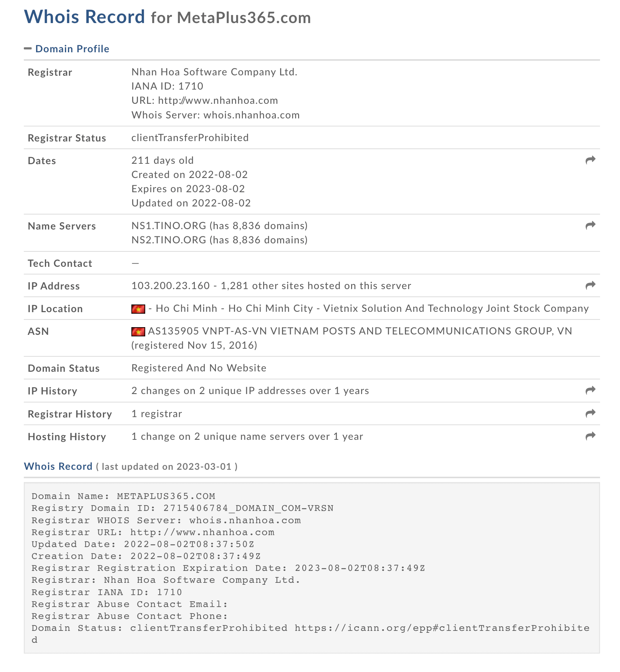
Task: Open the share arrow in Hosting History row
Action: click(x=590, y=436)
